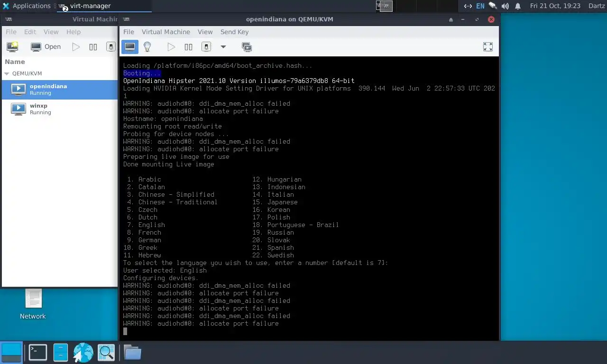Open file manager from dock

[x=61, y=352]
